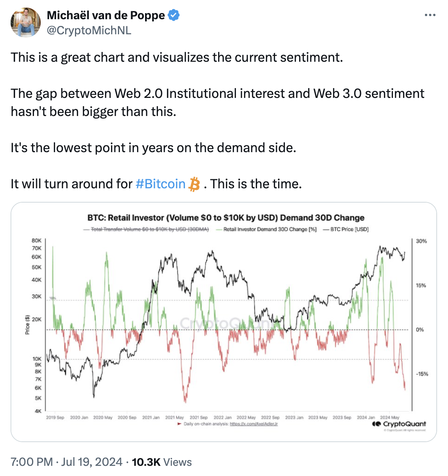Click the Michaël van de Poppe display name

[106, 15]
